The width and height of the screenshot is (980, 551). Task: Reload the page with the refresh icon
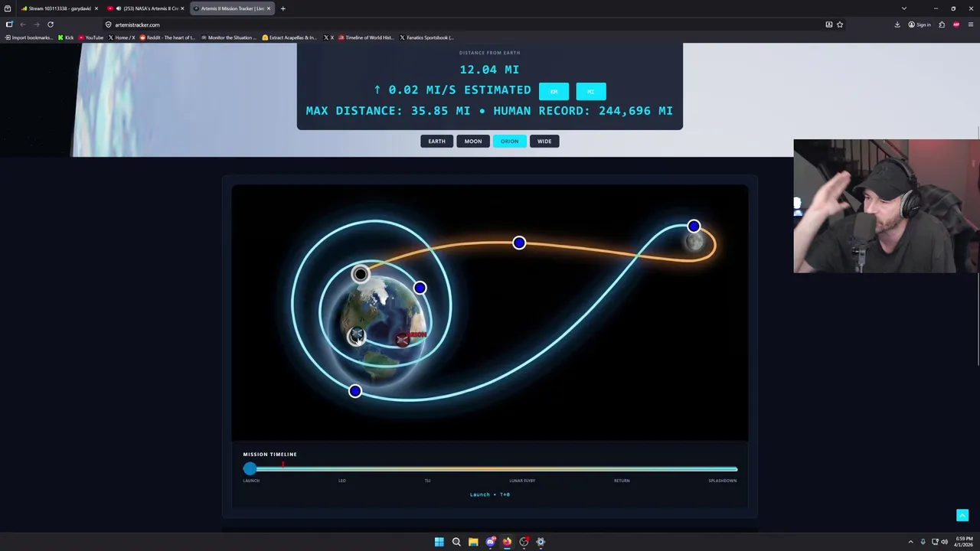(x=51, y=24)
